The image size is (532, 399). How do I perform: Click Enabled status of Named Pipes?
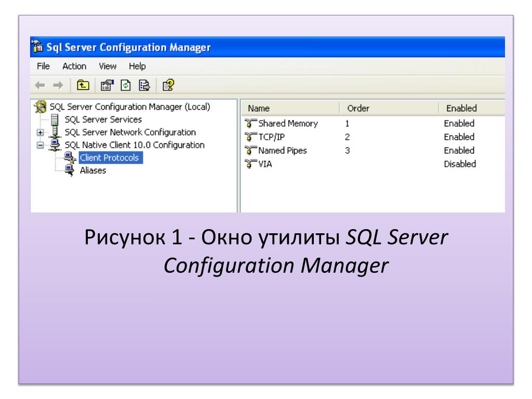[459, 150]
